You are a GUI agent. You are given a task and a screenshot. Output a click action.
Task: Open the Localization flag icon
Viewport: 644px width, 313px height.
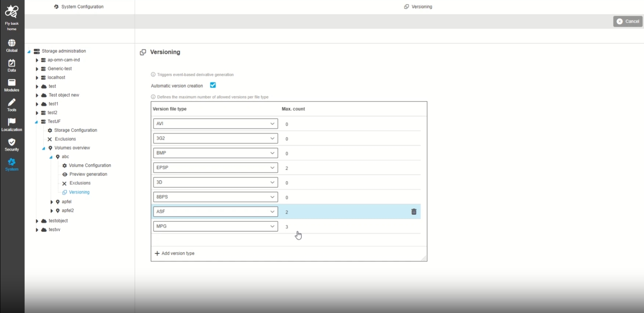12,123
